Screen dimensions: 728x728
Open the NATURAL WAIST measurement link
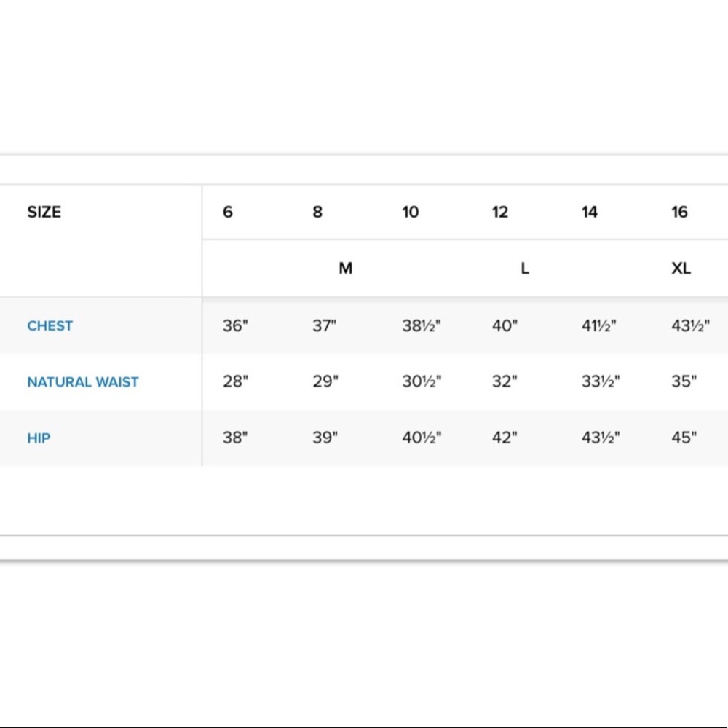(83, 382)
